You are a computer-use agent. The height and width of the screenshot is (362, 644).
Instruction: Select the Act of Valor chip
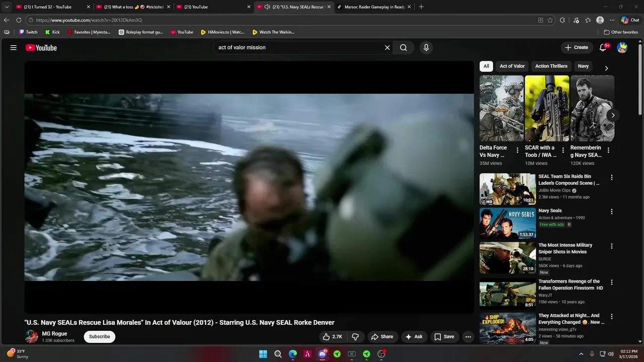pos(512,66)
